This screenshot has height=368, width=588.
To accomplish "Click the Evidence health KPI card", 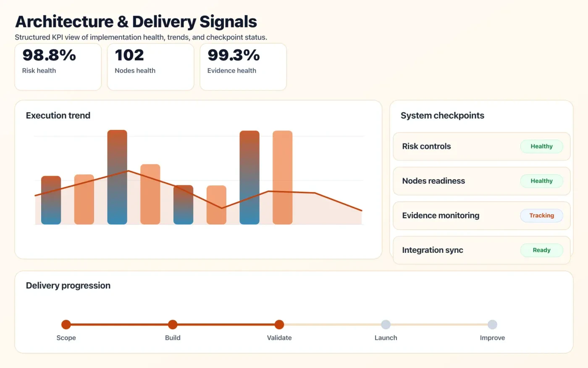I will click(243, 67).
